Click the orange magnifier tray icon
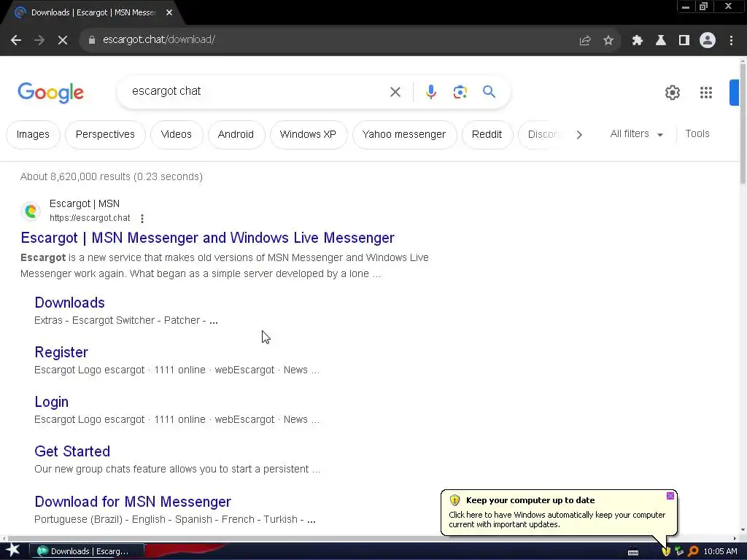This screenshot has width=747, height=560. (693, 551)
